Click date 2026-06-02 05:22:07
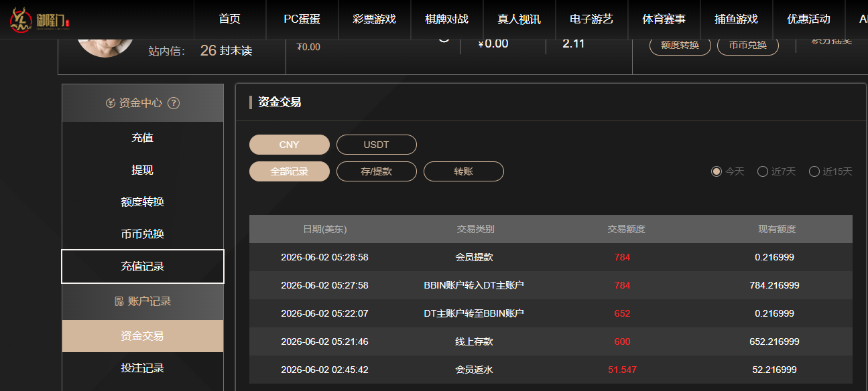 pos(324,313)
